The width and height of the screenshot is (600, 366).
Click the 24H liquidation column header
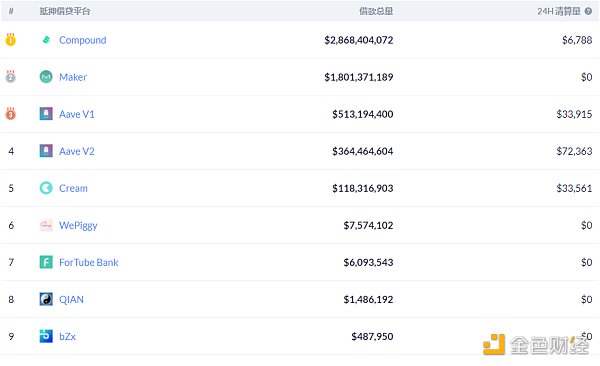pos(559,11)
